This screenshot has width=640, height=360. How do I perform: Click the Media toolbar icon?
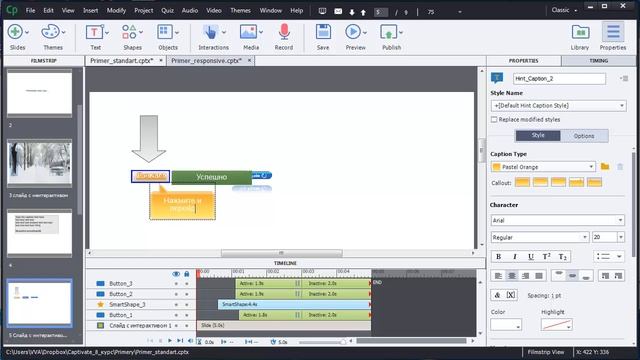click(248, 32)
